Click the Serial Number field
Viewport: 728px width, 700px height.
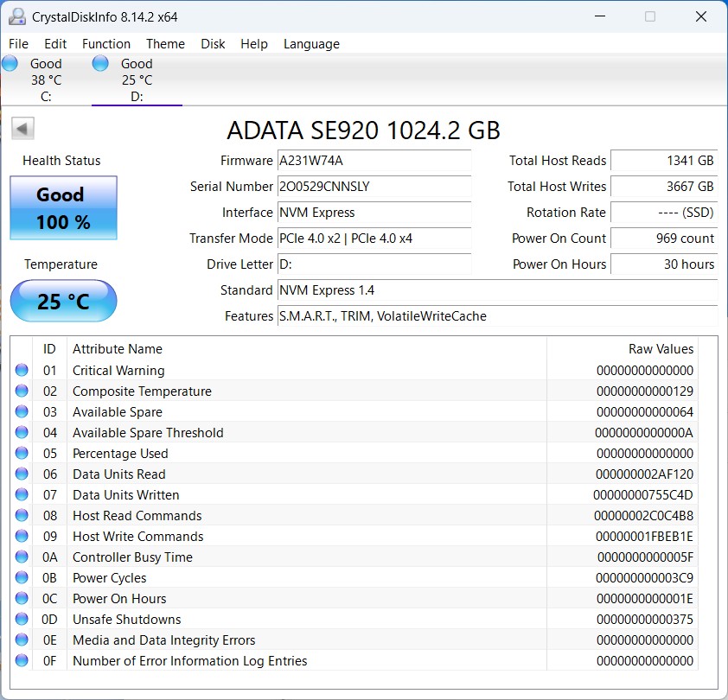374,187
